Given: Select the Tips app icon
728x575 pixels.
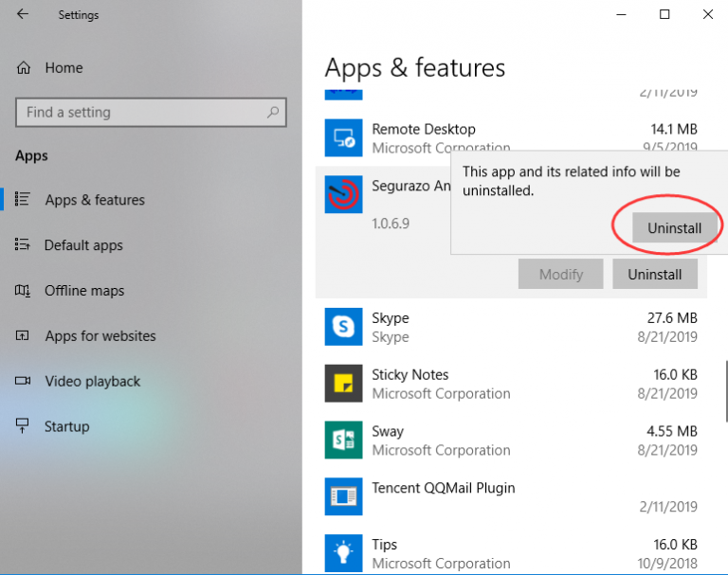Looking at the screenshot, I should pyautogui.click(x=343, y=553).
